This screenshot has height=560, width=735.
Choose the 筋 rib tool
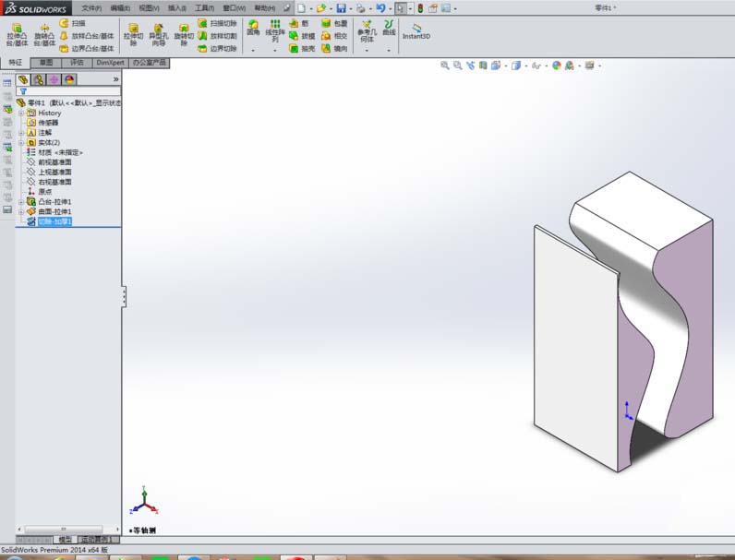299,23
